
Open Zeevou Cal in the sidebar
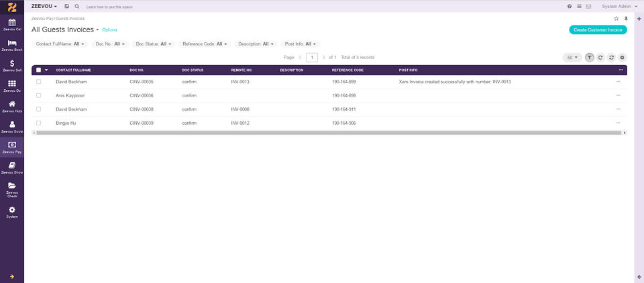coord(12,25)
